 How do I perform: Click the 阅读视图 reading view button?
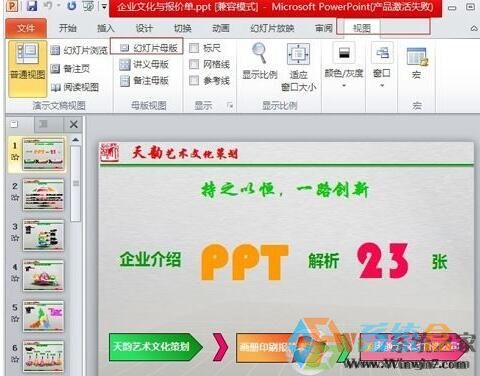pyautogui.click(x=75, y=87)
